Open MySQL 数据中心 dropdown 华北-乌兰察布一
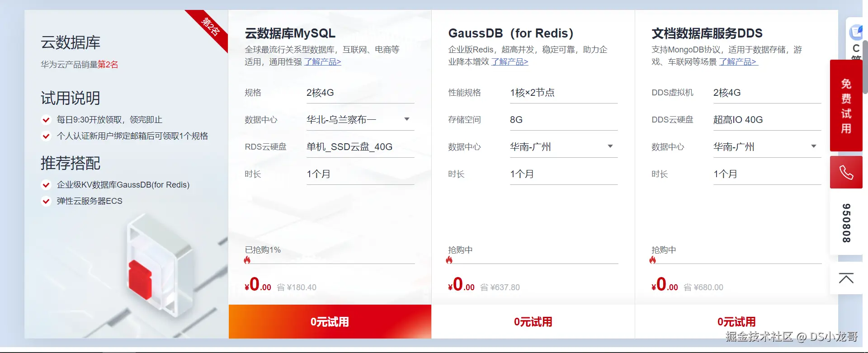Image resolution: width=868 pixels, height=353 pixels. [x=360, y=120]
